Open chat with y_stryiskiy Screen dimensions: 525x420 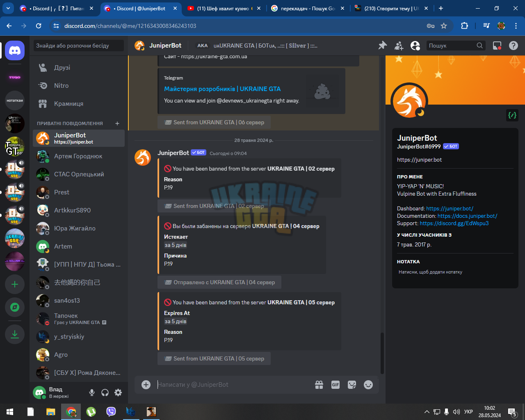click(79, 337)
